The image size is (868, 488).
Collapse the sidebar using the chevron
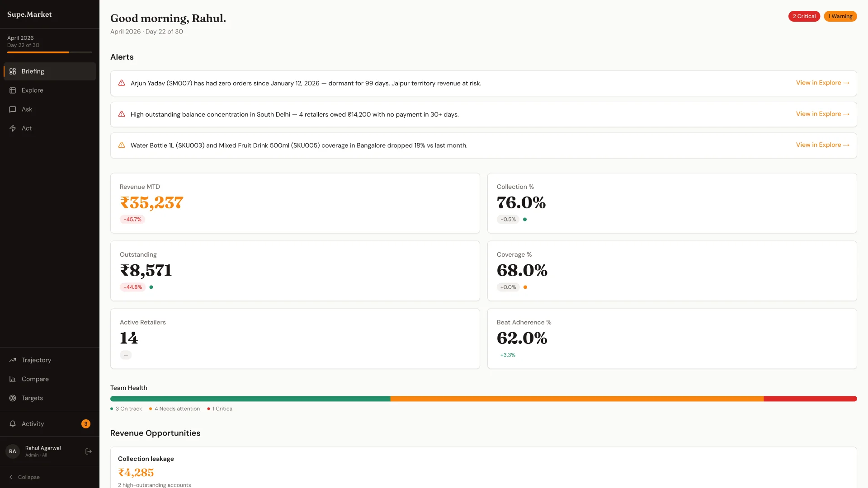pos(11,477)
